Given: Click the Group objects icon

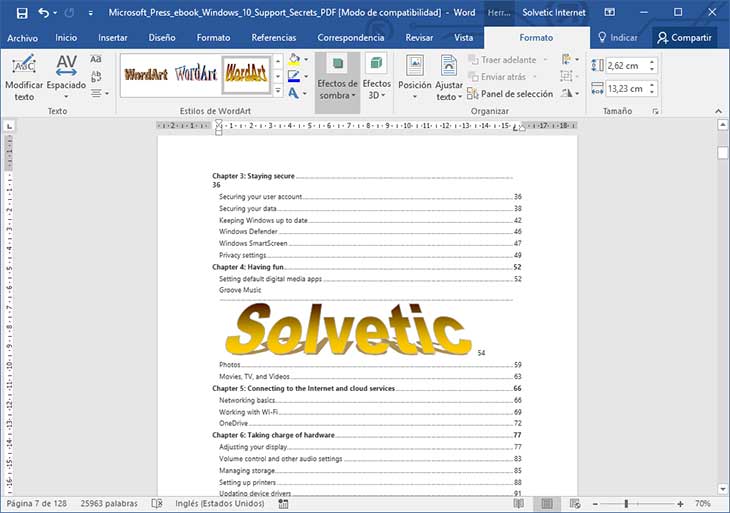Looking at the screenshot, I should point(567,76).
